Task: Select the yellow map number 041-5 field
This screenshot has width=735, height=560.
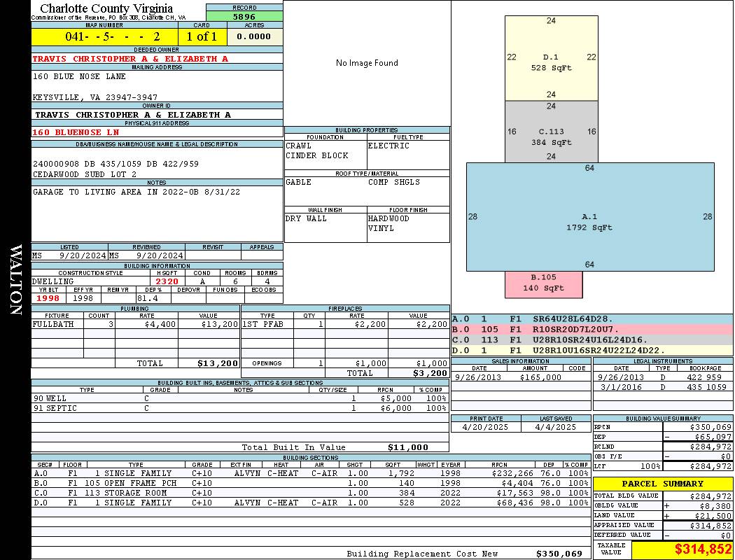Action: [104, 36]
